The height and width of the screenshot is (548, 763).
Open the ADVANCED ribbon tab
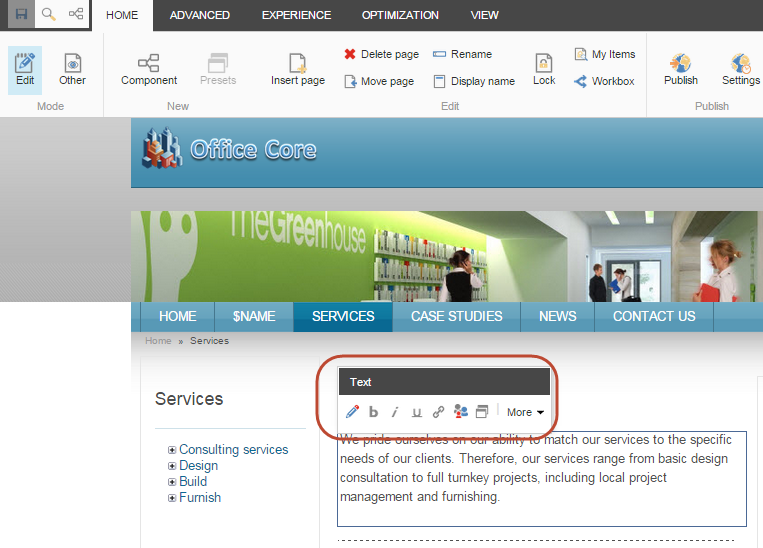coord(200,15)
